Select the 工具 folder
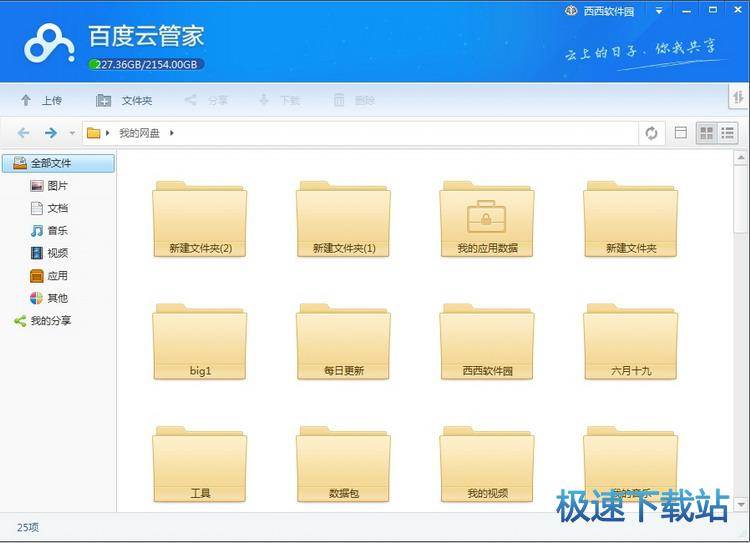 tap(199, 464)
